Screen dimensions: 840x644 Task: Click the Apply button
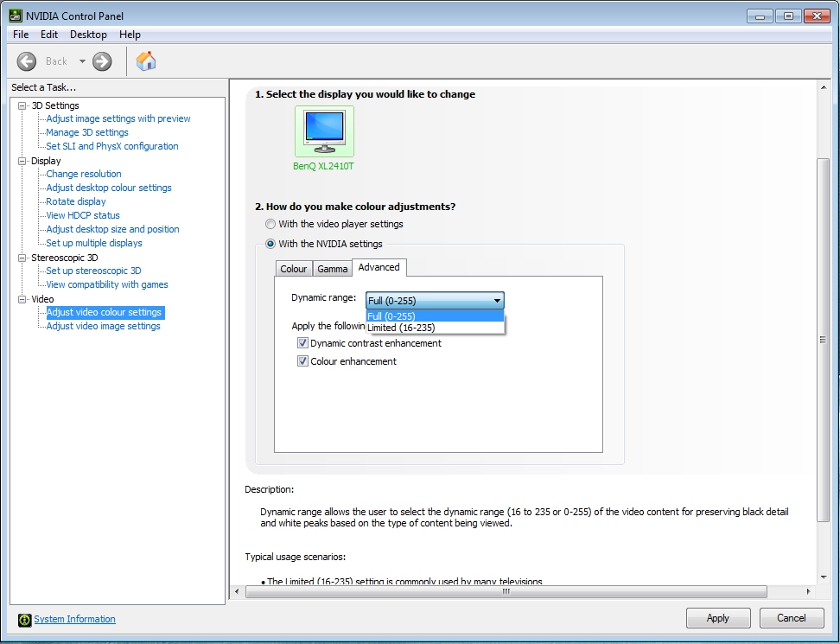point(718,618)
